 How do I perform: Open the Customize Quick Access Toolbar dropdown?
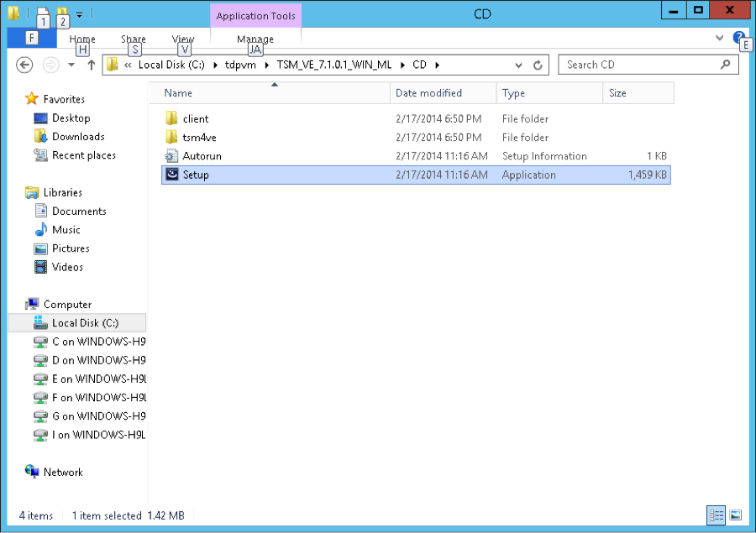pyautogui.click(x=80, y=14)
